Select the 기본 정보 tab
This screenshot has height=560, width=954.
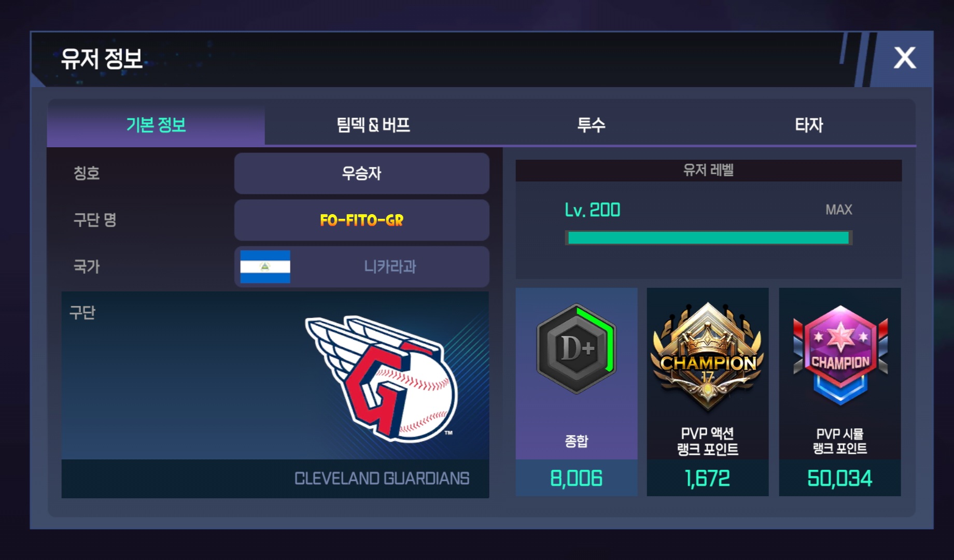click(x=156, y=124)
